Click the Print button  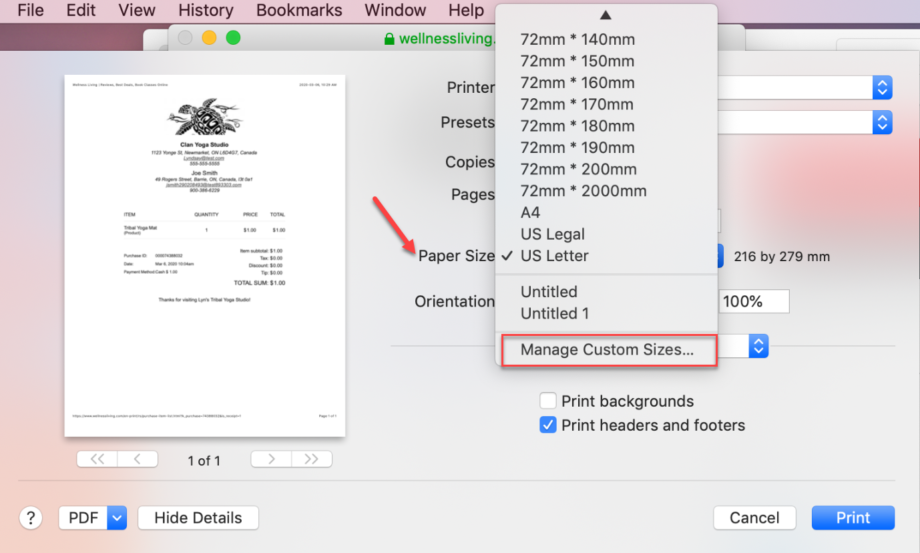[853, 518]
